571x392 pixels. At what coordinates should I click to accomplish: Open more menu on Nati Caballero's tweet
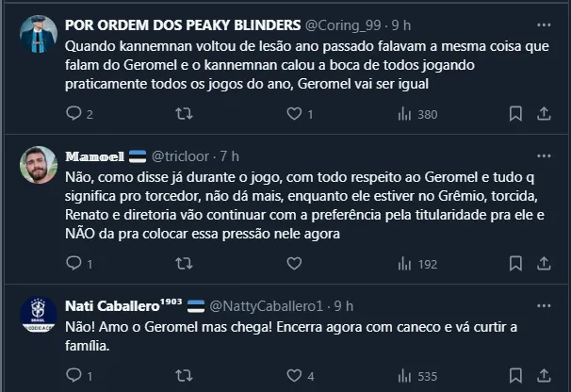coord(544,305)
